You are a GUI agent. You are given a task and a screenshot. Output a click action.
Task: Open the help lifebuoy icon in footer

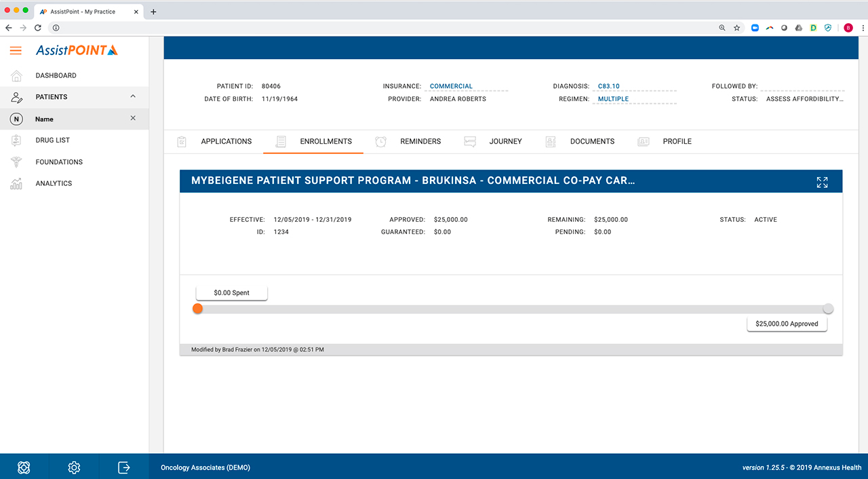(24, 467)
